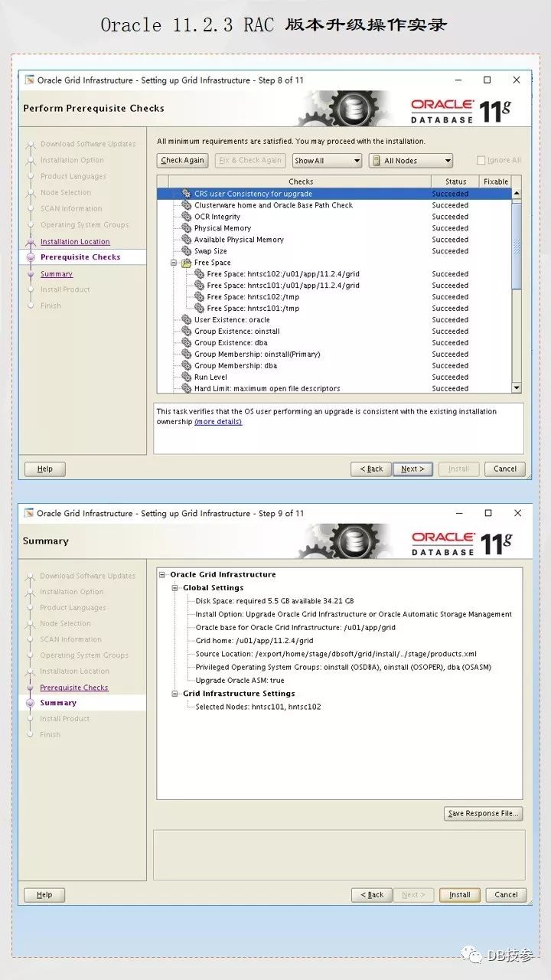
Task: Open the (more details) link
Action: pos(218,422)
